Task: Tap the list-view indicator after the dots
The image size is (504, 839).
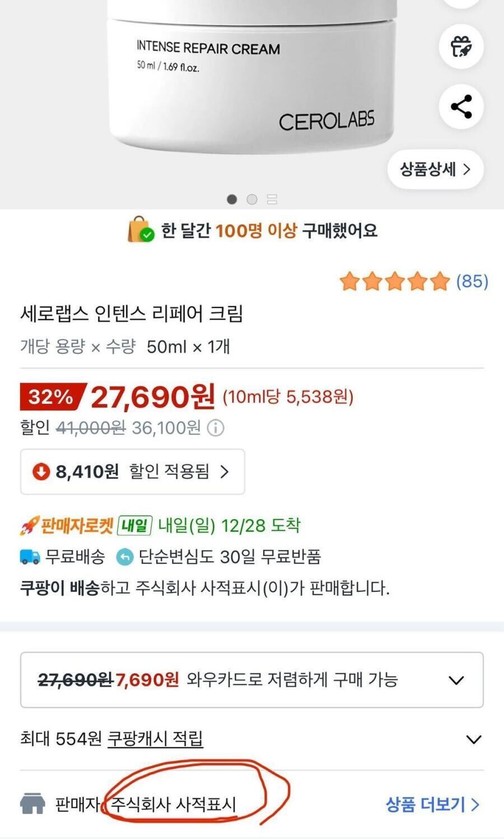Action: click(272, 199)
